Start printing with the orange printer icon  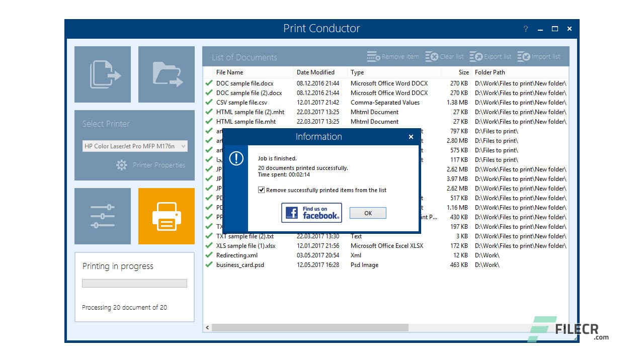coord(166,216)
